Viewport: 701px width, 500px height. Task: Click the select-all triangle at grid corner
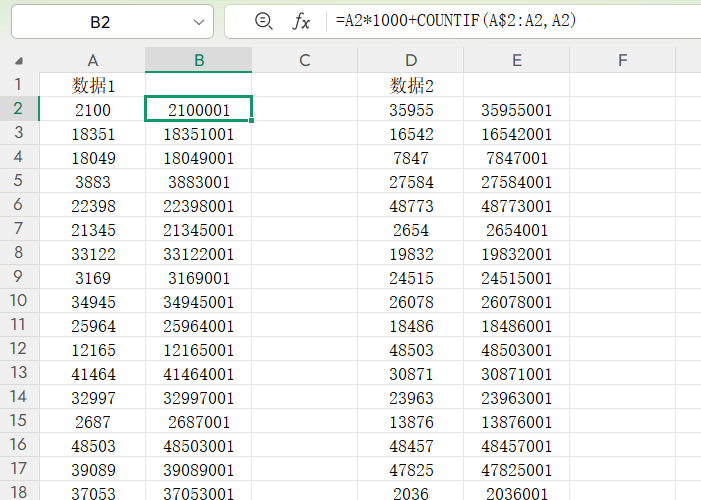pyautogui.click(x=20, y=61)
